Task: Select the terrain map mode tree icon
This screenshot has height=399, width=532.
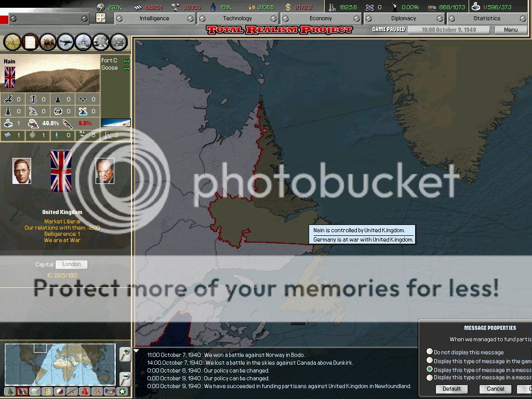Action: point(10,391)
